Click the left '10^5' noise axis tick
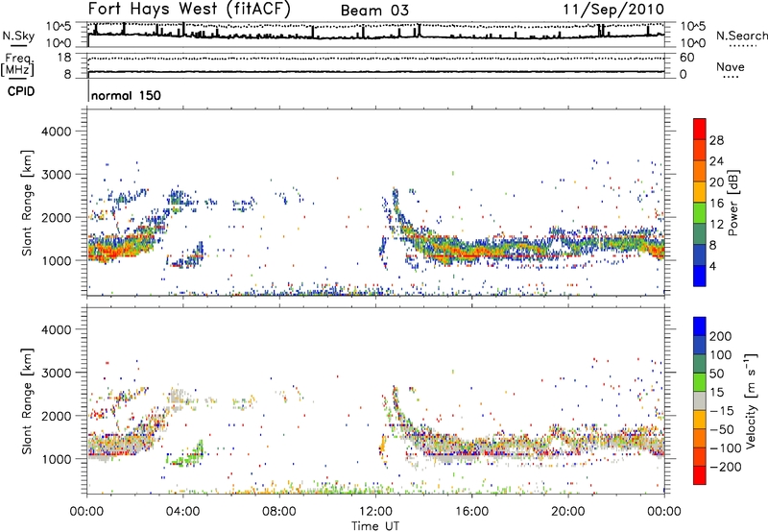Screen dimensions: 768x532 [59, 27]
